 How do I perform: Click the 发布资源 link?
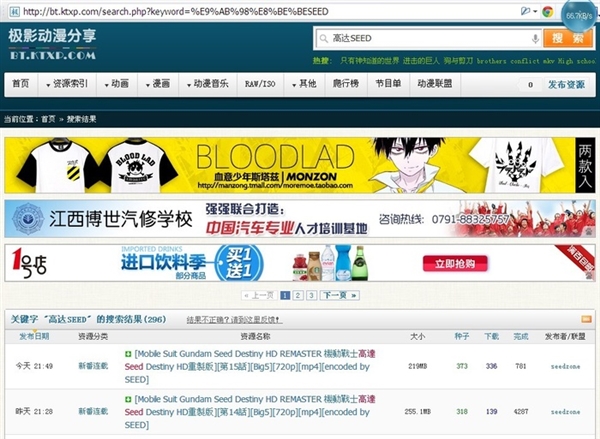(566, 85)
